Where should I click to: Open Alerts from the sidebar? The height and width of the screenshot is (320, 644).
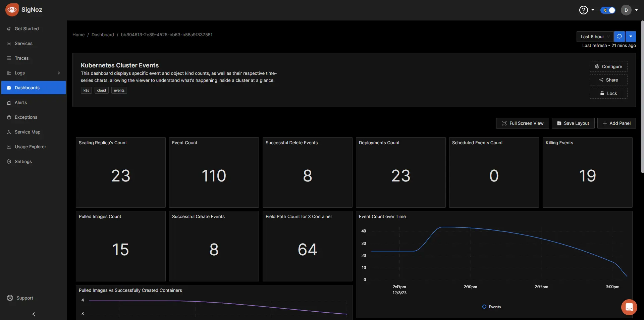click(34, 102)
